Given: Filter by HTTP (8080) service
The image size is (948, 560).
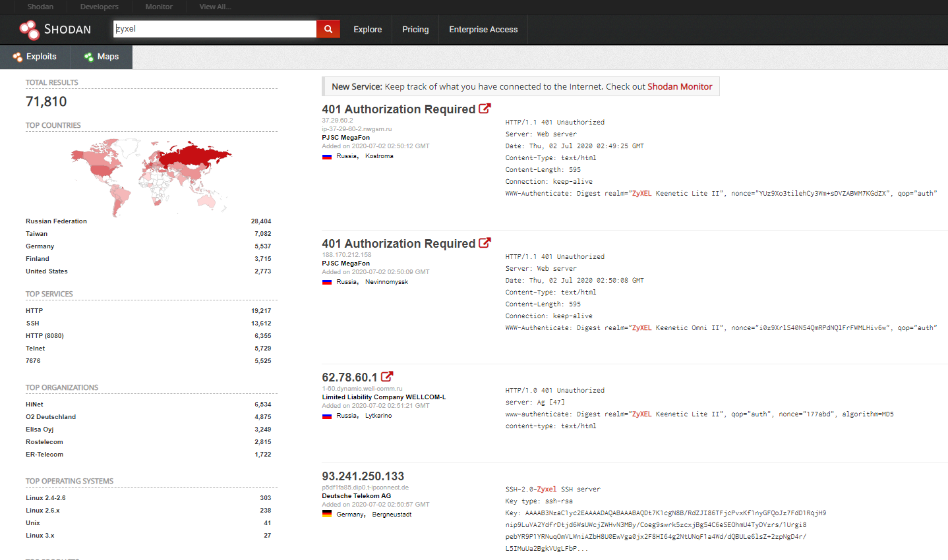Looking at the screenshot, I should [45, 336].
